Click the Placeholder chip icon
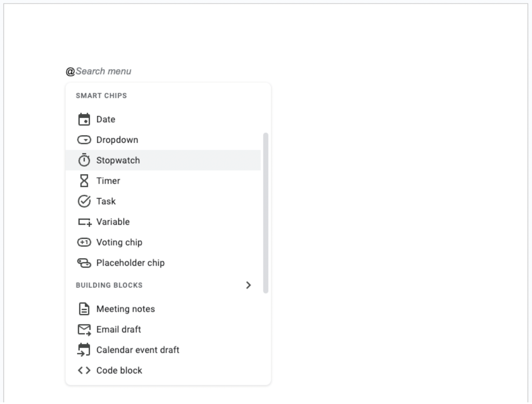The image size is (532, 404). 84,263
